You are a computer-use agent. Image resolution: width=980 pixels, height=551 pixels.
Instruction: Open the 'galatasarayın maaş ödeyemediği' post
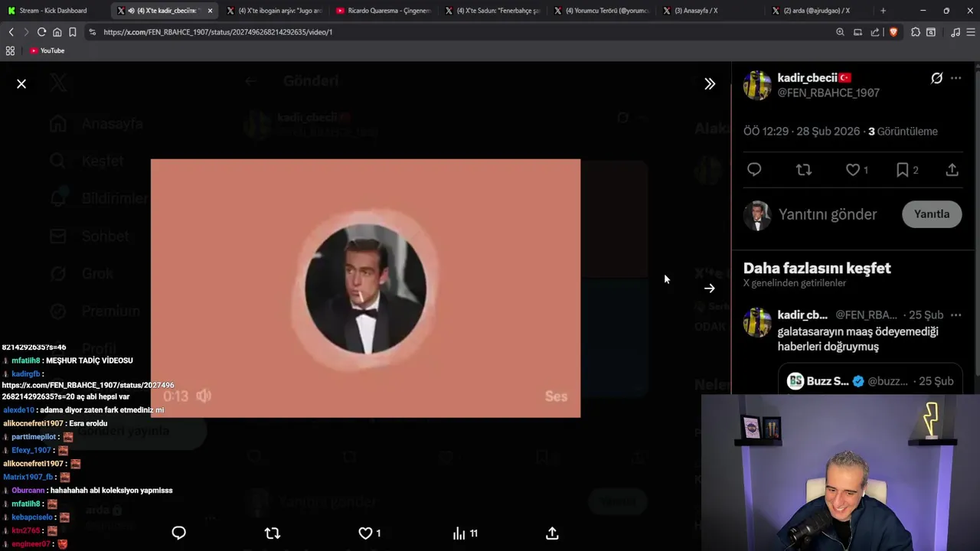(x=857, y=339)
